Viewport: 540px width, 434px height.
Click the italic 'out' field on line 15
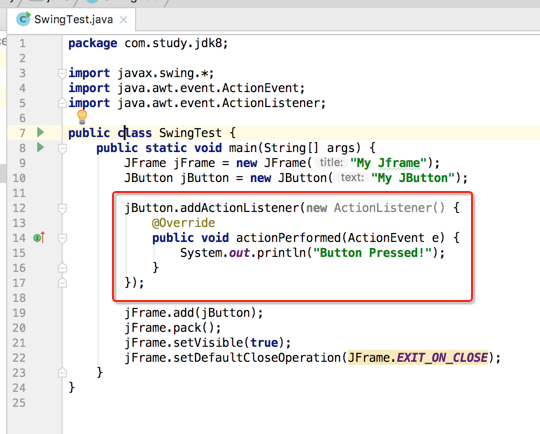[239, 253]
